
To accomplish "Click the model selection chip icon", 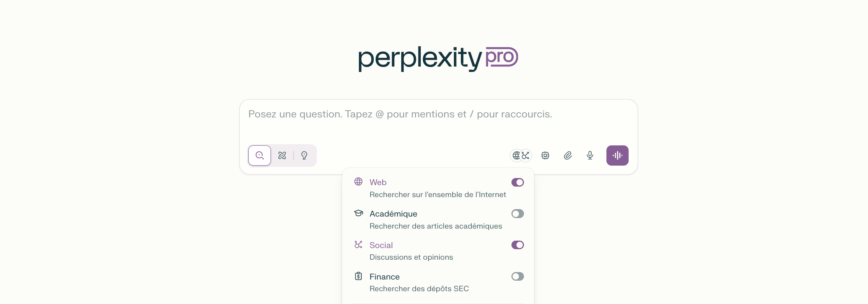I will click(x=545, y=155).
